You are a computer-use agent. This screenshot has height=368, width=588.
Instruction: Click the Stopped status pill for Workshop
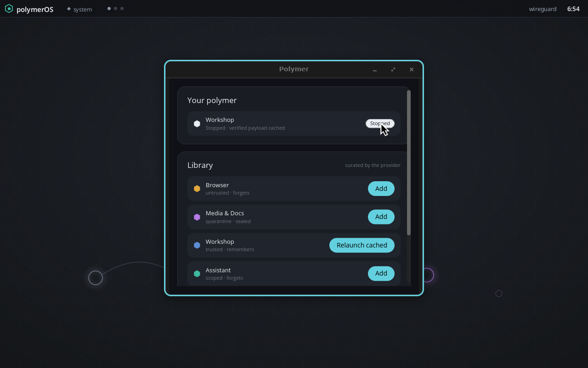(380, 123)
